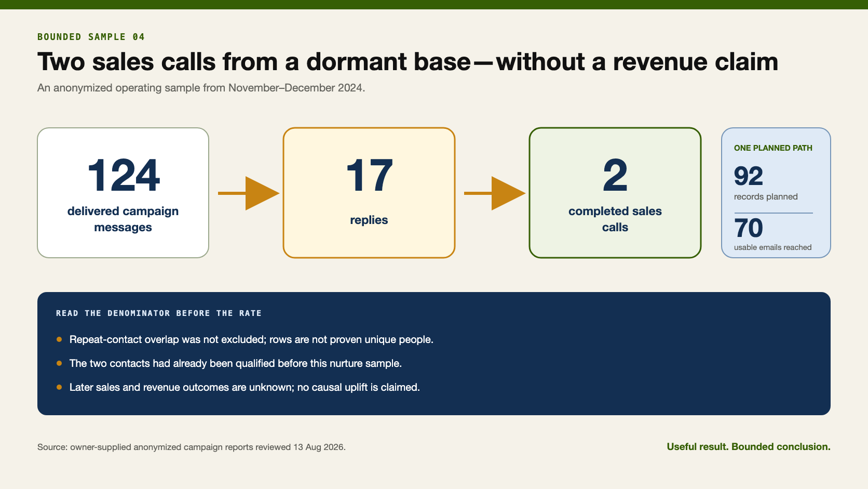The height and width of the screenshot is (489, 868).
Task: Click 'READ THE DENOMINATOR BEFORE THE RATE' heading
Action: click(159, 313)
